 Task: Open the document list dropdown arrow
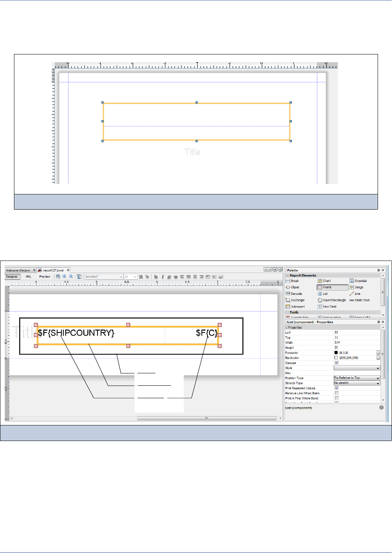tap(275, 269)
